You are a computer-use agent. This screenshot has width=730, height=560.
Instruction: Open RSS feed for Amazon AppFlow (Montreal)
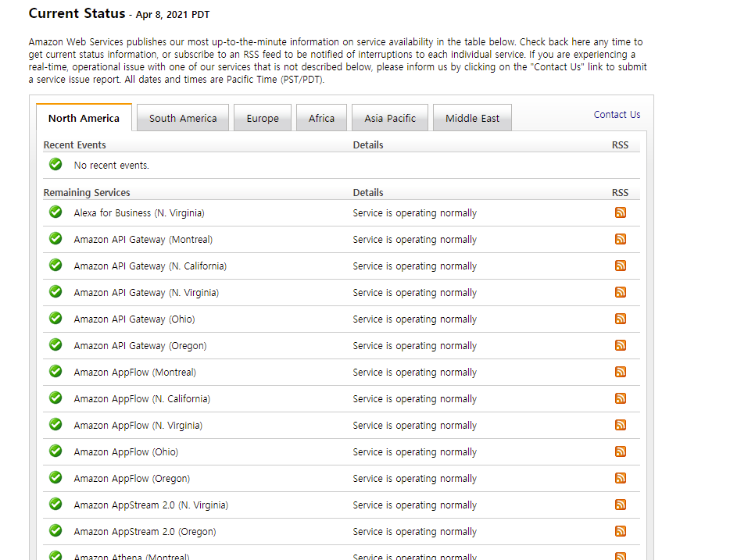[x=620, y=372]
